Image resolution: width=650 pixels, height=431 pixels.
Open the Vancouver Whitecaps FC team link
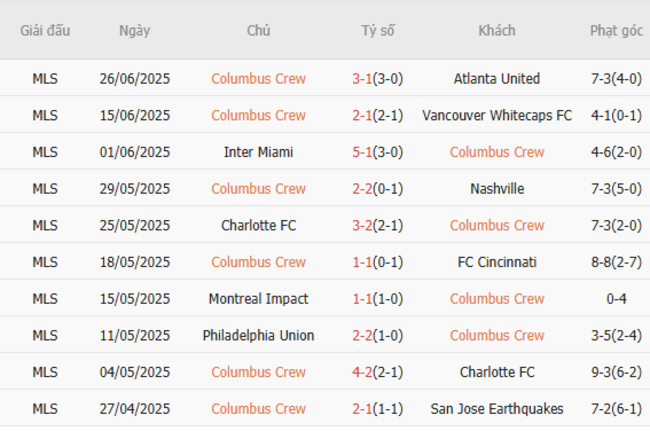[497, 115]
